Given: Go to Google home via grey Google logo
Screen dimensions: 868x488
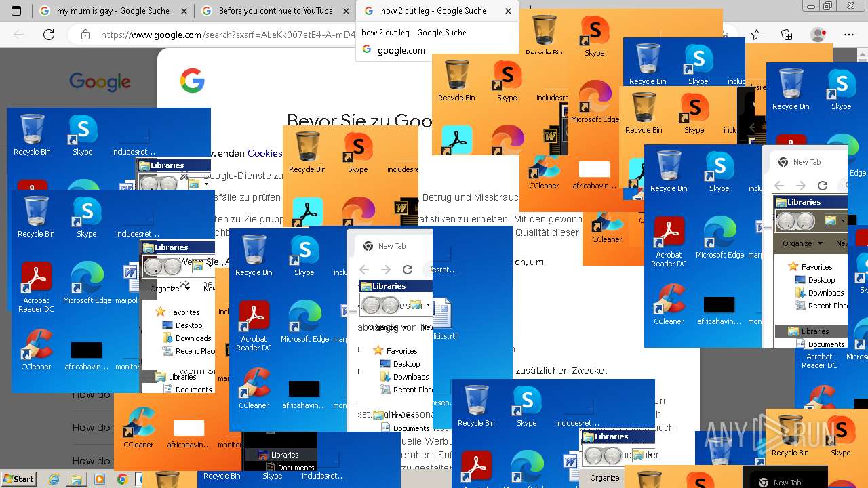Looking at the screenshot, I should 100,82.
